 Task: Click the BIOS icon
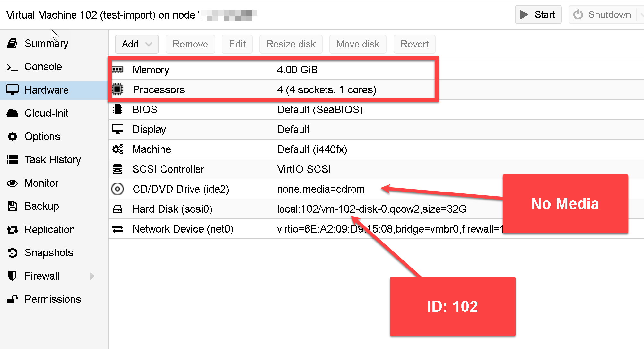[118, 109]
